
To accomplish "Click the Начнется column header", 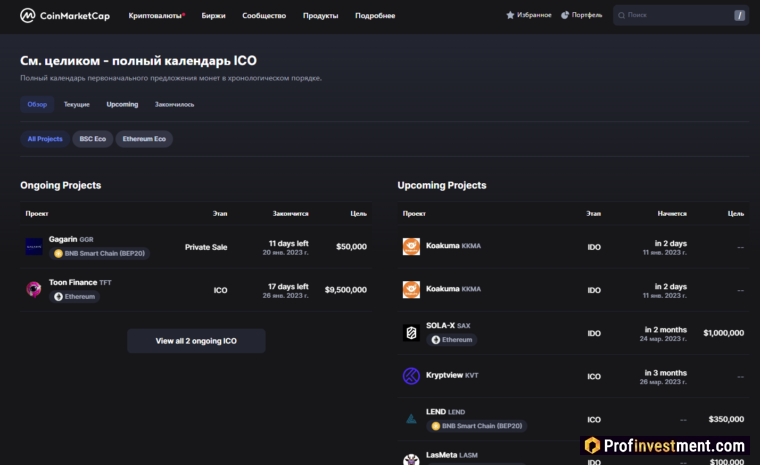I will coord(672,213).
